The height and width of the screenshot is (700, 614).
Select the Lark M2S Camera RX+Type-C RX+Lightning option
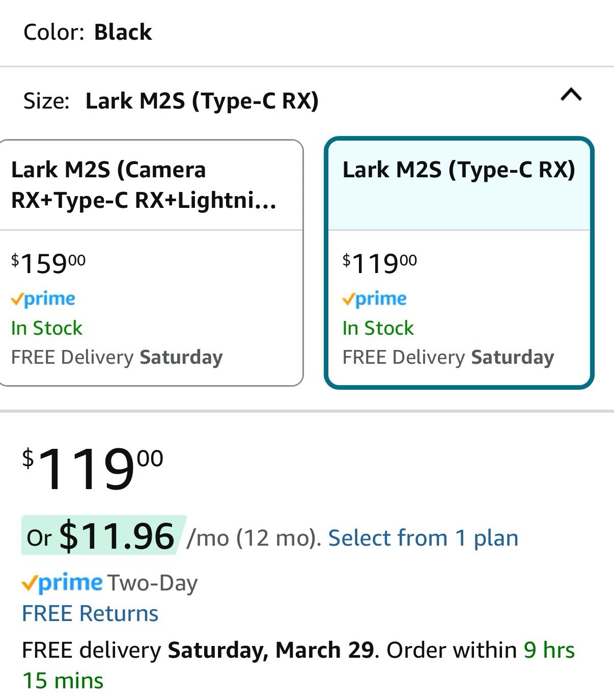(151, 262)
